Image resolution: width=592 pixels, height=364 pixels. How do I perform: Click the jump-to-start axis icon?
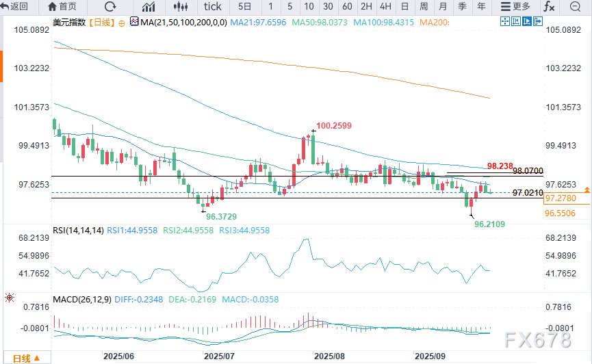tap(516, 21)
